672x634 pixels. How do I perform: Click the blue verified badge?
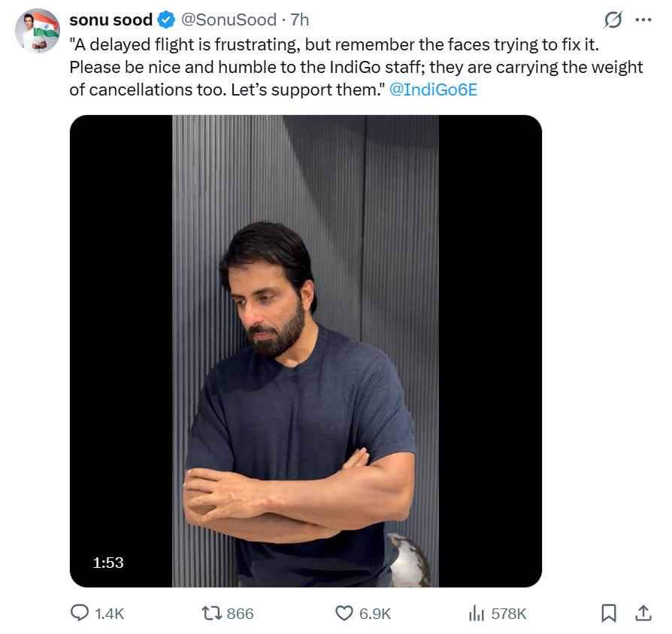point(165,20)
